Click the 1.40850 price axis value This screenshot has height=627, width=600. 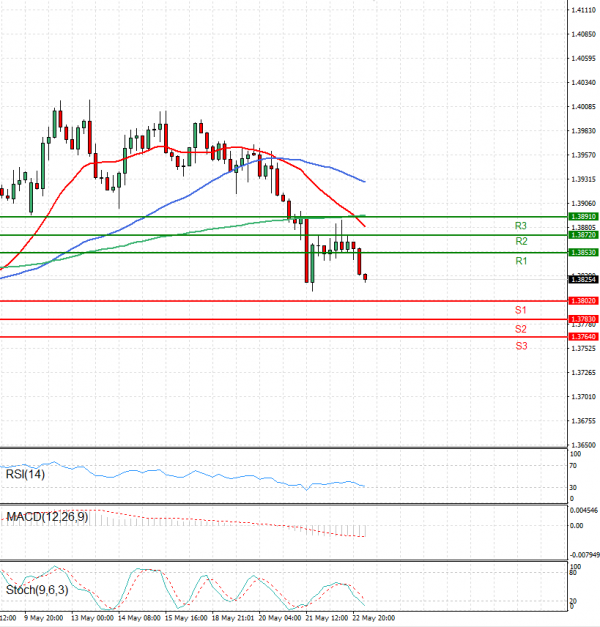584,34
